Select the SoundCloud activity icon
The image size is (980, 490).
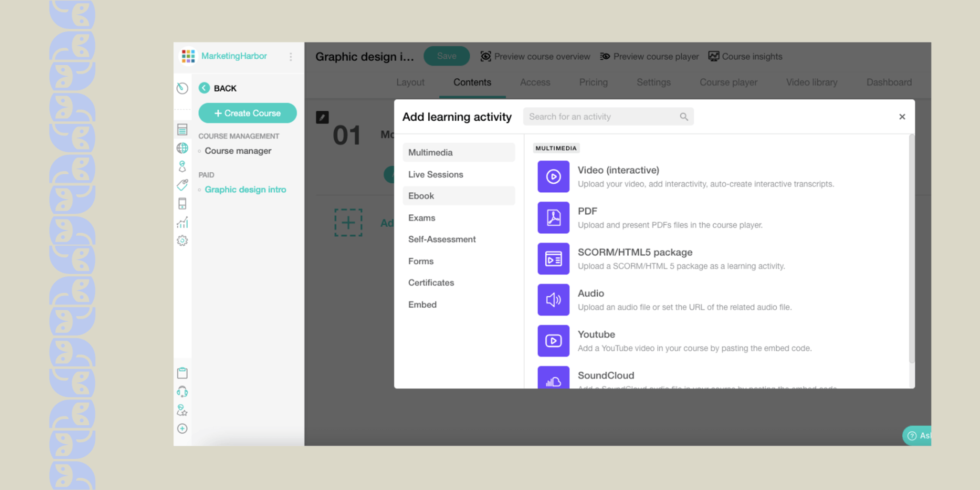553,377
